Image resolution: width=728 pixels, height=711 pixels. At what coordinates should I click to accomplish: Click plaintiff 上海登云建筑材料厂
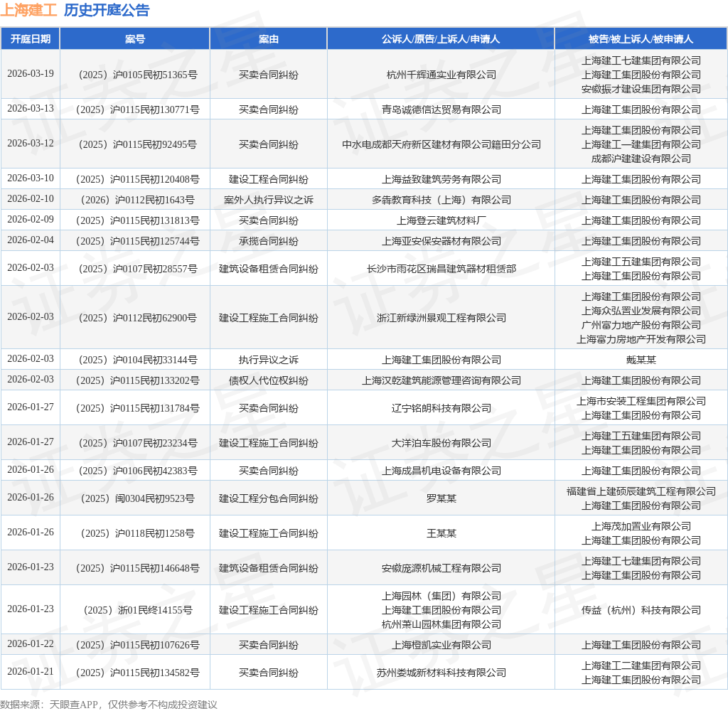[x=441, y=220]
